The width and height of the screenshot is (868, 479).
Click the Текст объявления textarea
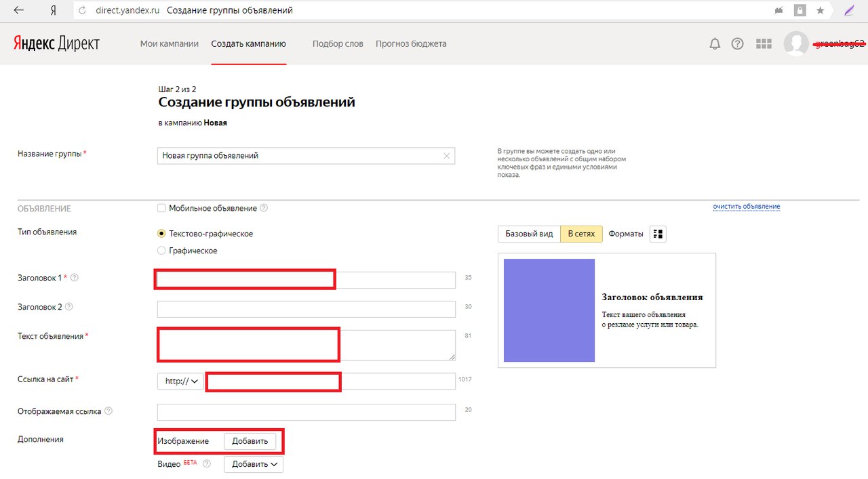coord(306,345)
